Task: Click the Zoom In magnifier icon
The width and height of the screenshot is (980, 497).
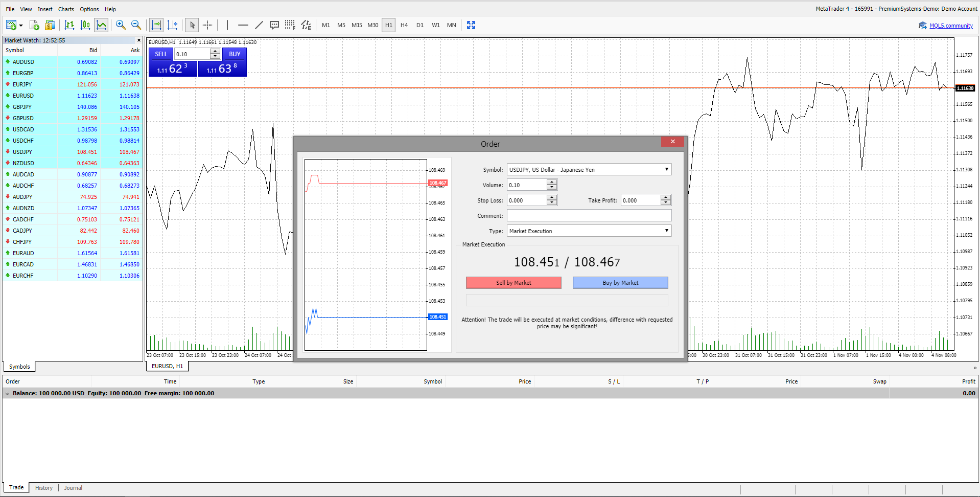Action: click(121, 25)
